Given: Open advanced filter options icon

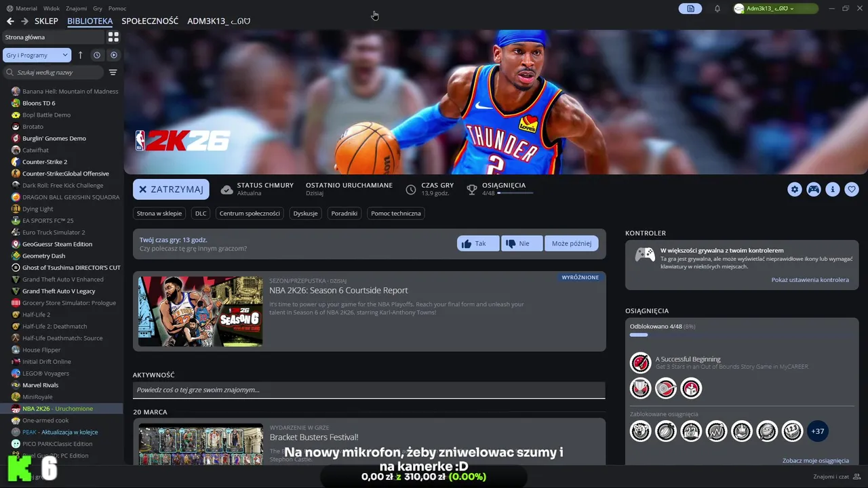Looking at the screenshot, I should coord(113,73).
